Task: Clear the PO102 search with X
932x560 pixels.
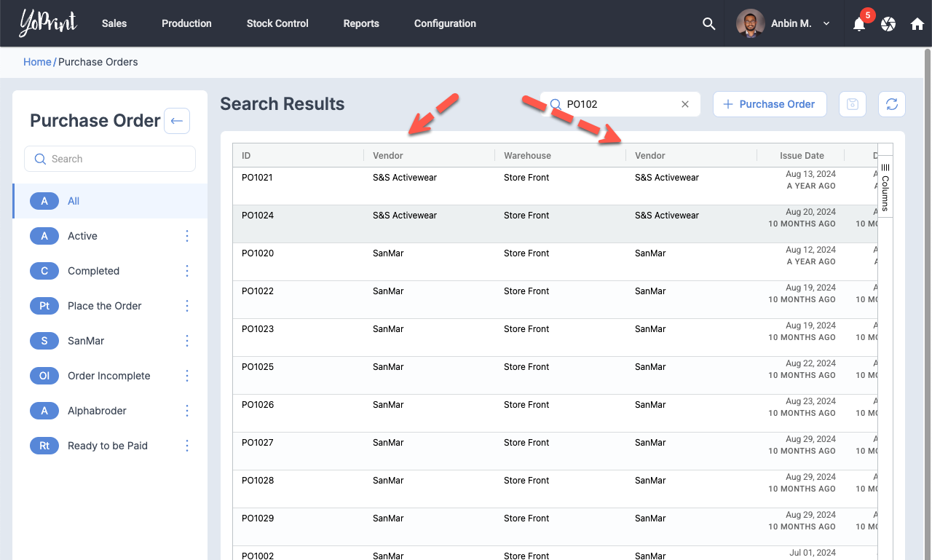Action: [684, 104]
